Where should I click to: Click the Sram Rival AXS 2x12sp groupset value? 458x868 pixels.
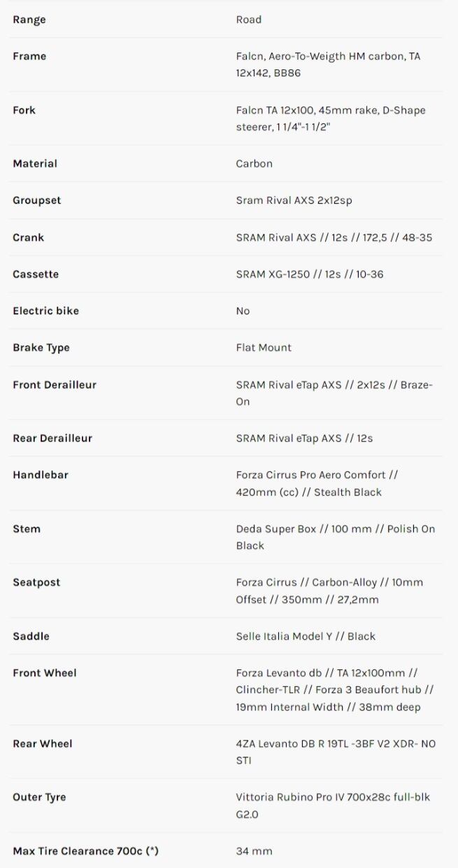[294, 200]
